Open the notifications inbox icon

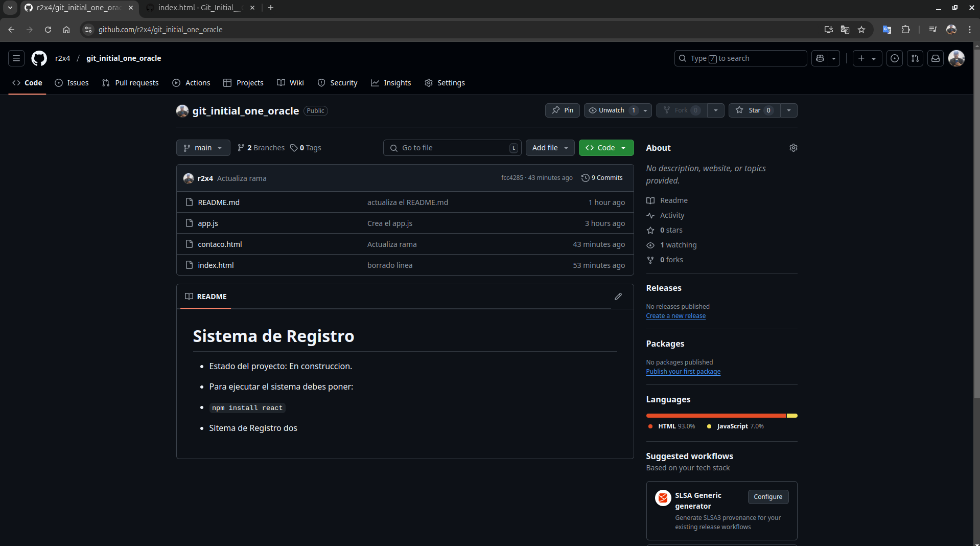[x=936, y=58]
